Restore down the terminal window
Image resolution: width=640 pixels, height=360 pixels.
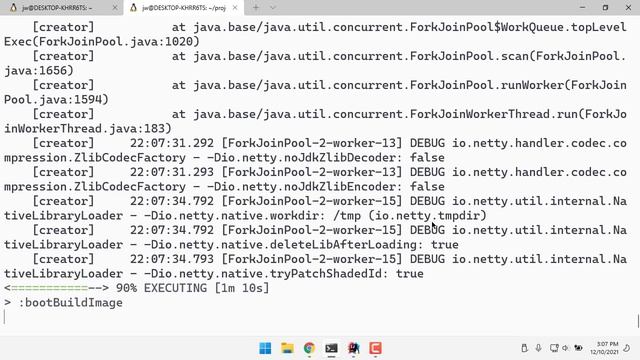coord(605,7)
